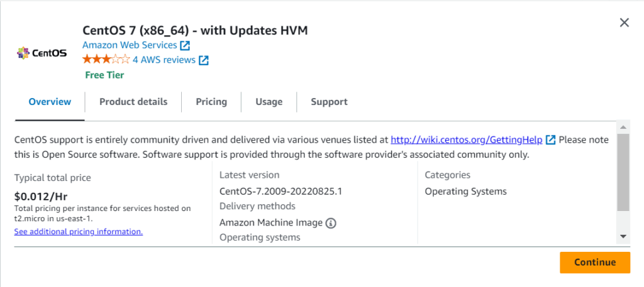The width and height of the screenshot is (644, 287).
Task: Switch to the Overview tab
Action: pyautogui.click(x=50, y=102)
